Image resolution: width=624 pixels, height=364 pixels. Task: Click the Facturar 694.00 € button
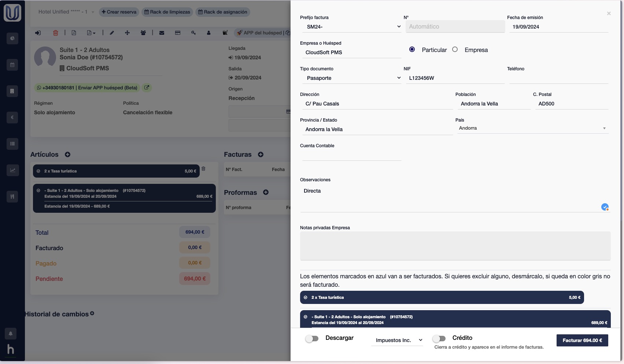click(x=582, y=340)
